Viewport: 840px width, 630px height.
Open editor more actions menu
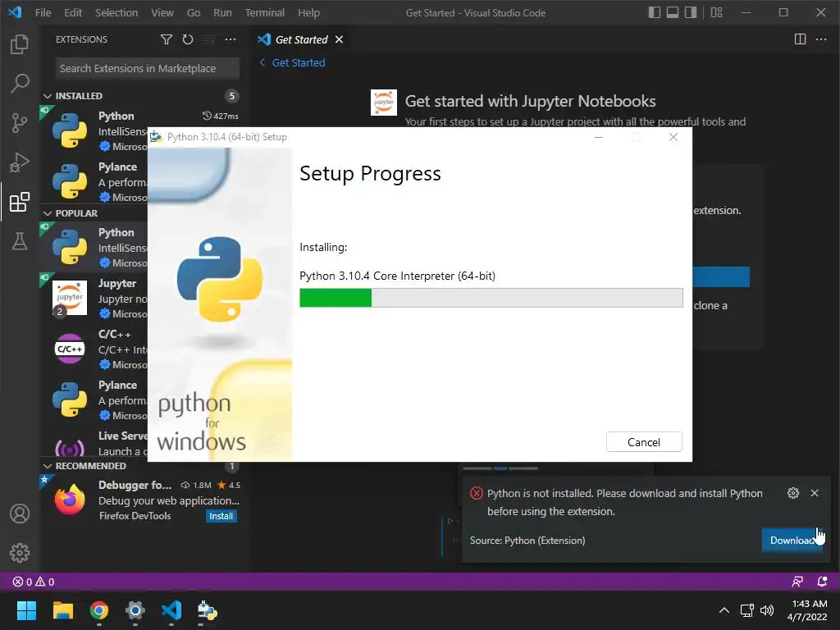coord(820,39)
